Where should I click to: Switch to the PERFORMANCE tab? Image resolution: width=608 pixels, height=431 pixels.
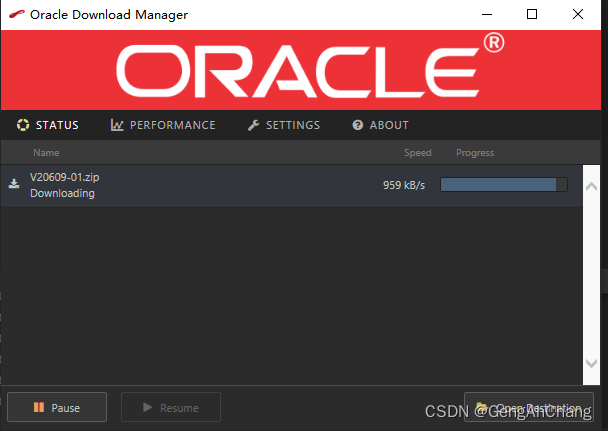(x=163, y=125)
